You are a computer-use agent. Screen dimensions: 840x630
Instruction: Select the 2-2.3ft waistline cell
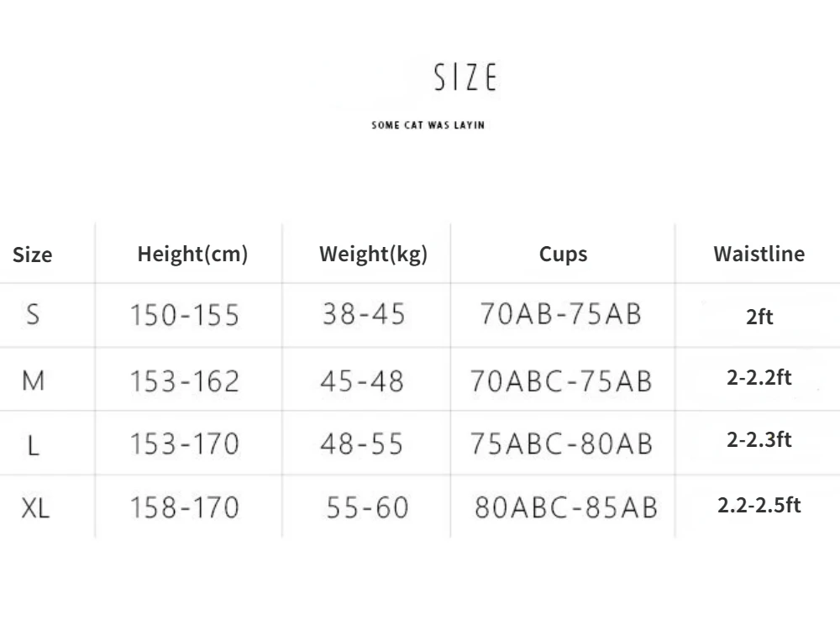click(759, 439)
